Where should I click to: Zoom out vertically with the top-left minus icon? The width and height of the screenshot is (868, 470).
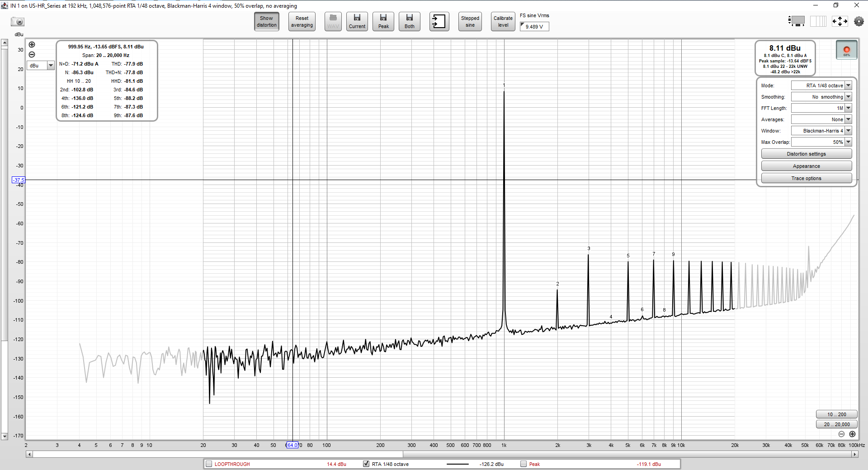32,54
